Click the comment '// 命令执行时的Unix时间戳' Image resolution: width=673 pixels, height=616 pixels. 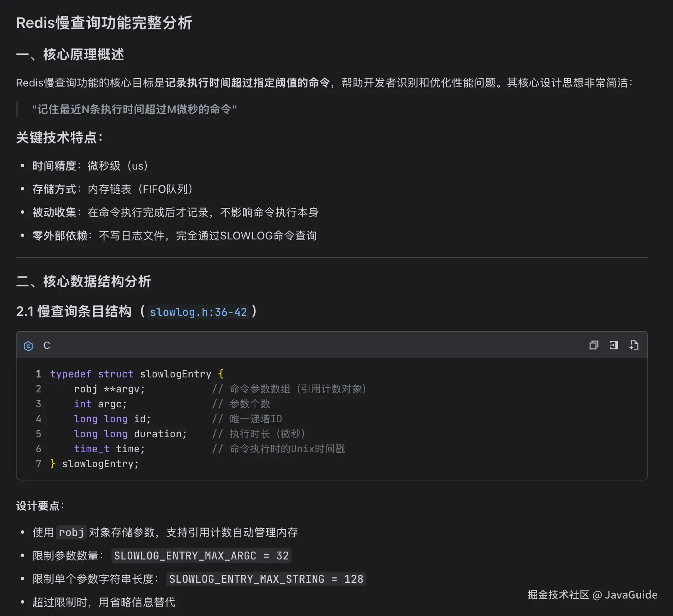click(x=279, y=449)
